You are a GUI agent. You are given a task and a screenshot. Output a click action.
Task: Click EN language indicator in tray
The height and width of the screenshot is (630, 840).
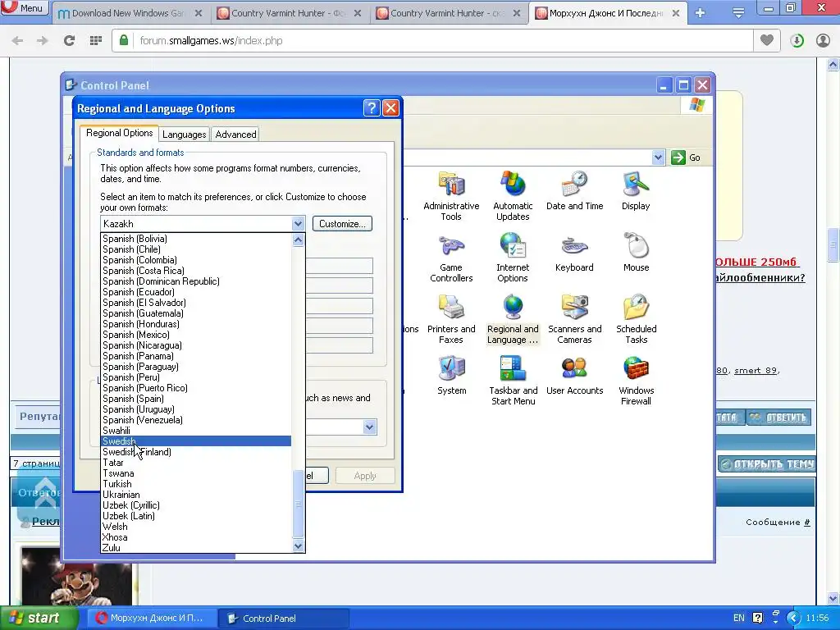739,618
